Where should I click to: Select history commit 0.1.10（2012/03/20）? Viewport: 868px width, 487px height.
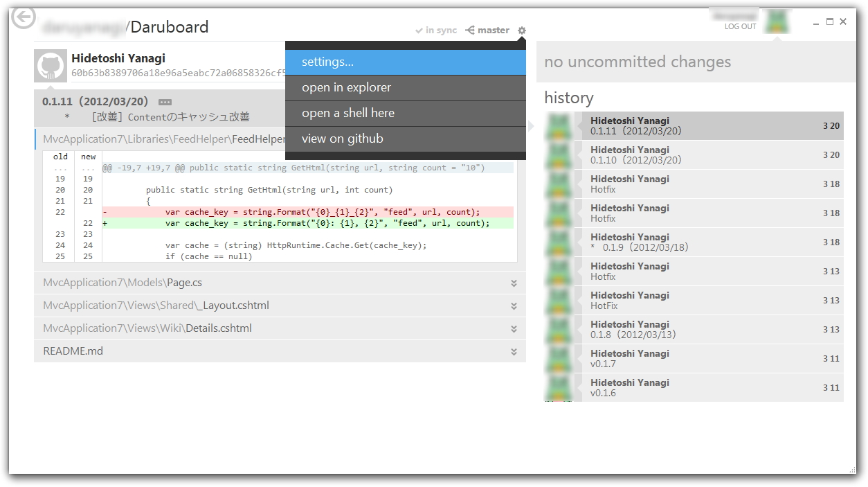pyautogui.click(x=694, y=155)
